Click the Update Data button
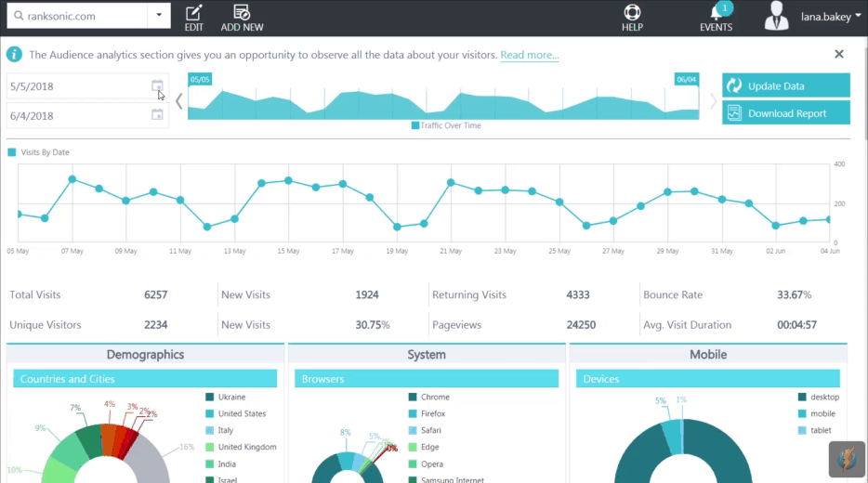This screenshot has width=868, height=483. pos(785,85)
